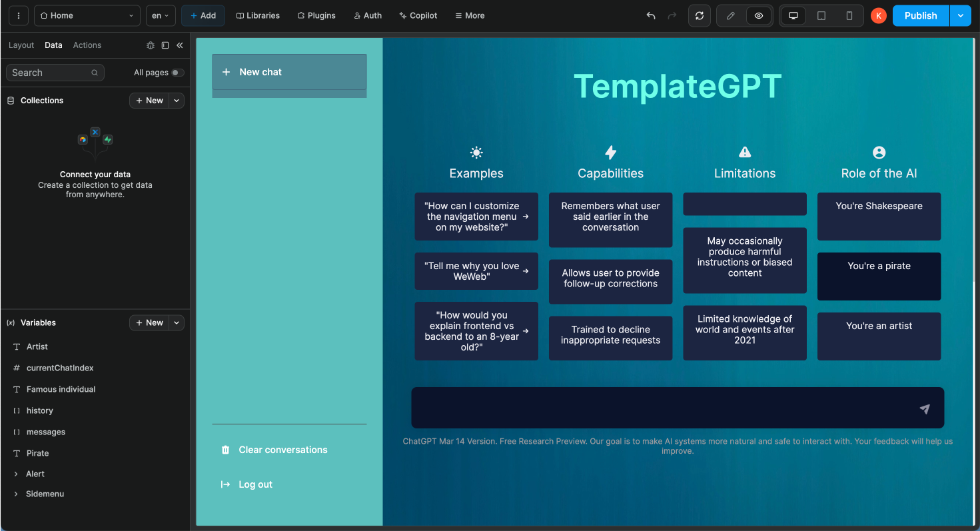This screenshot has width=980, height=531.
Task: Select the currentChatIndex variable
Action: point(60,368)
